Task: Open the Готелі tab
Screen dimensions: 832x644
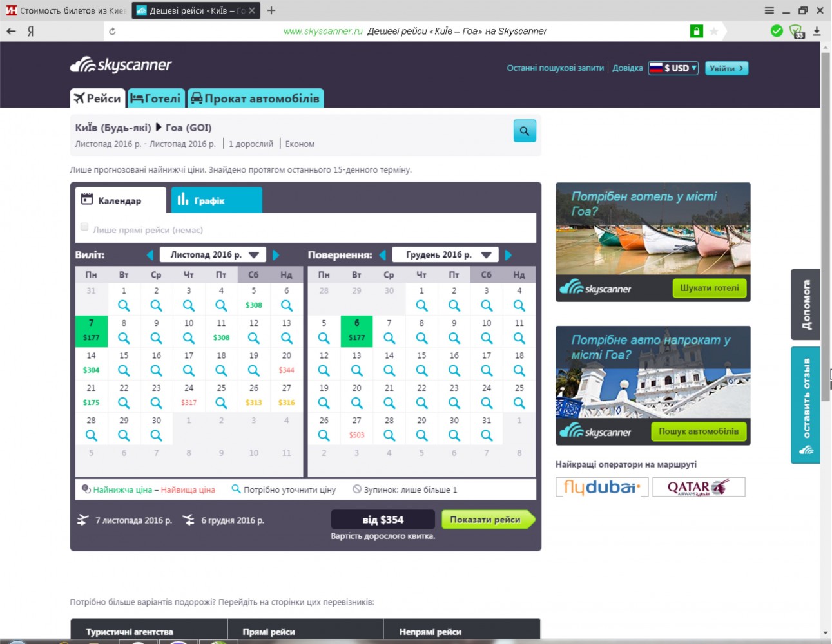Action: [x=156, y=99]
